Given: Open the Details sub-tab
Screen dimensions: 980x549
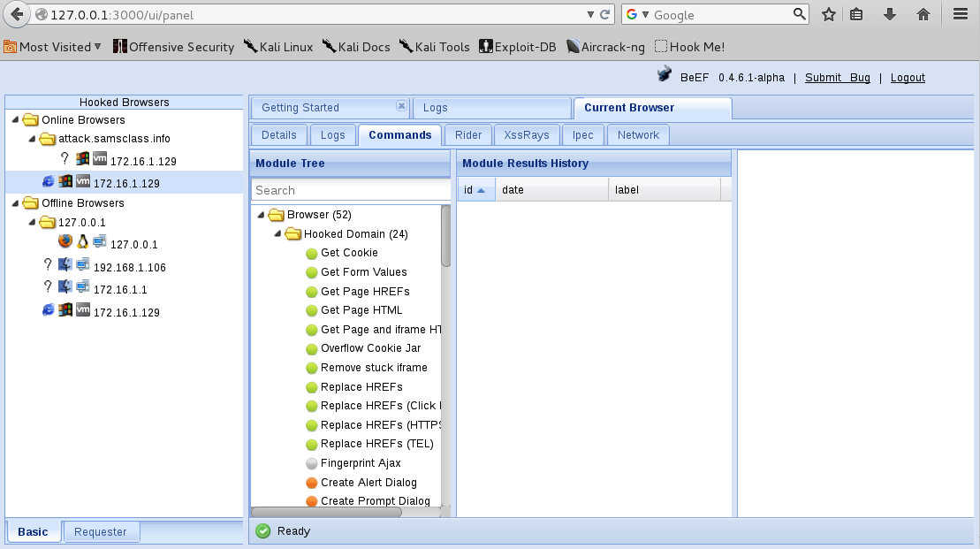Looking at the screenshot, I should 278,135.
